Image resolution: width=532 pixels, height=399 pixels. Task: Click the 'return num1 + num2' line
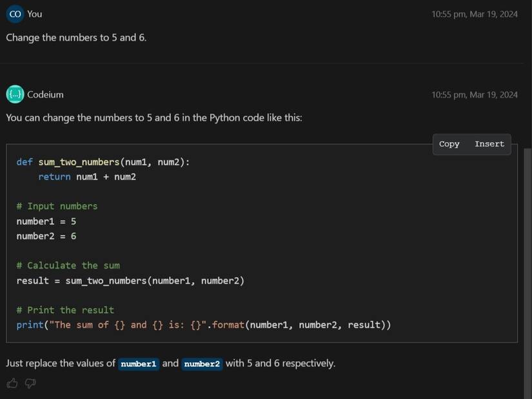[87, 177]
